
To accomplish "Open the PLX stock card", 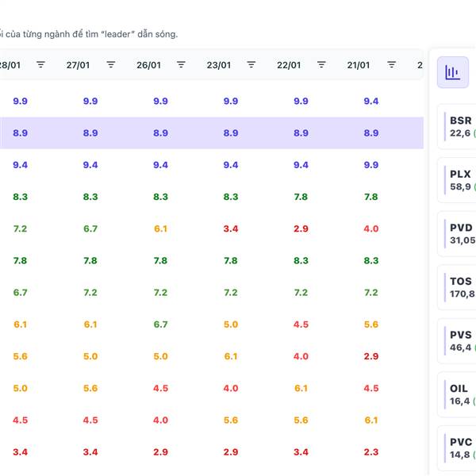I will point(460,180).
